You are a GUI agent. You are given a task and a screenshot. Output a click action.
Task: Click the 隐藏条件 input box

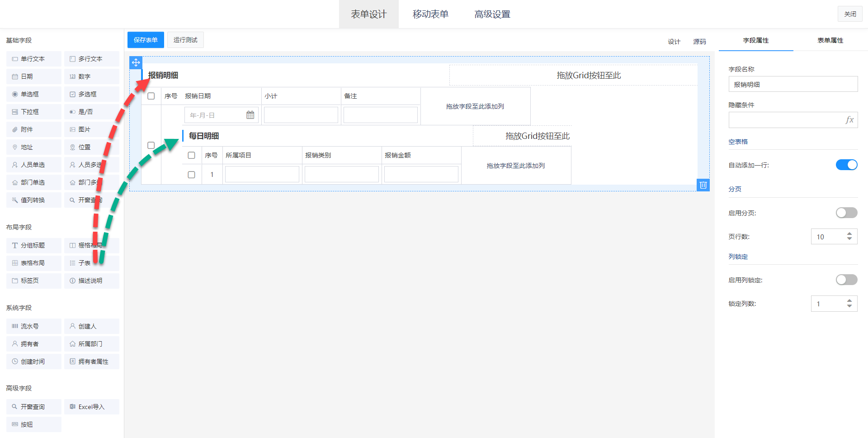click(793, 120)
